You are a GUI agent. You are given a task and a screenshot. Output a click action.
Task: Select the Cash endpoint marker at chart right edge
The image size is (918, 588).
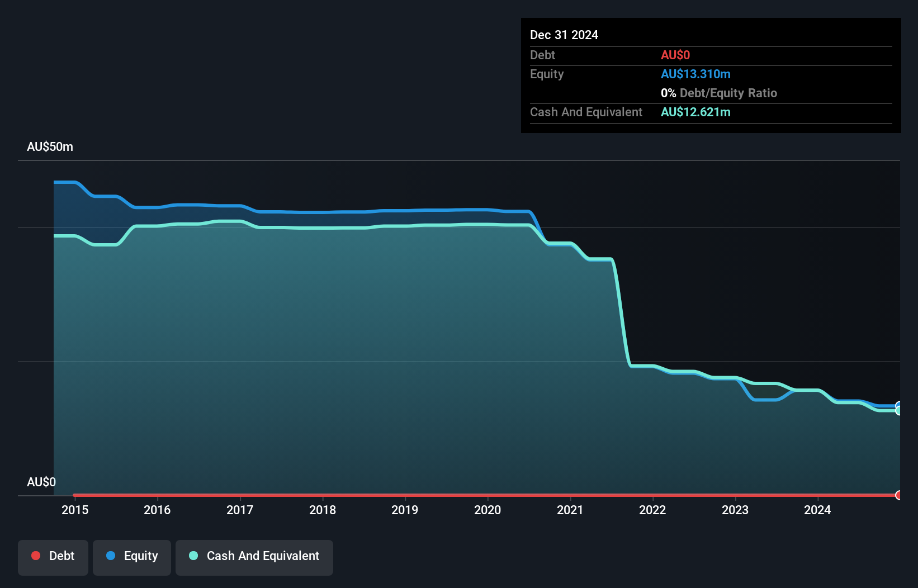(898, 410)
